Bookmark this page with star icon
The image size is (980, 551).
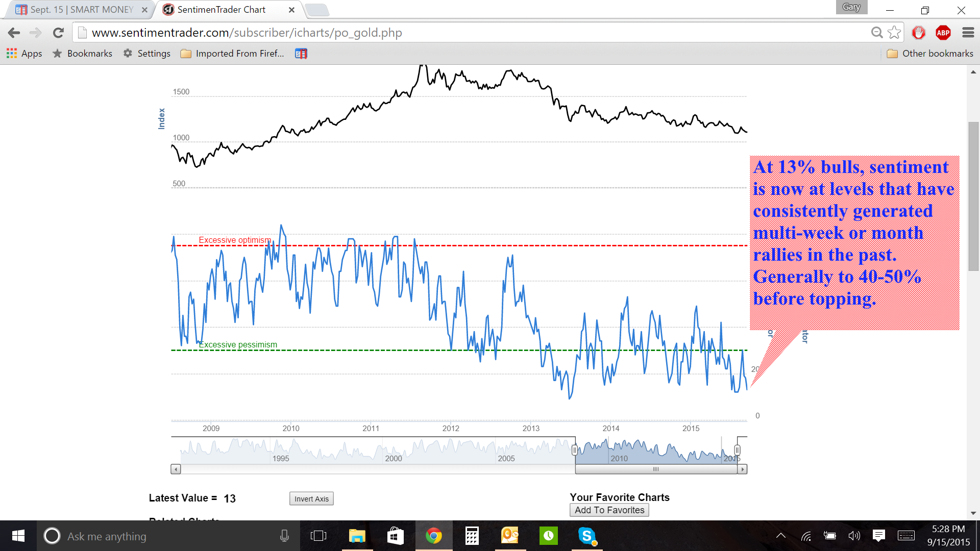894,33
